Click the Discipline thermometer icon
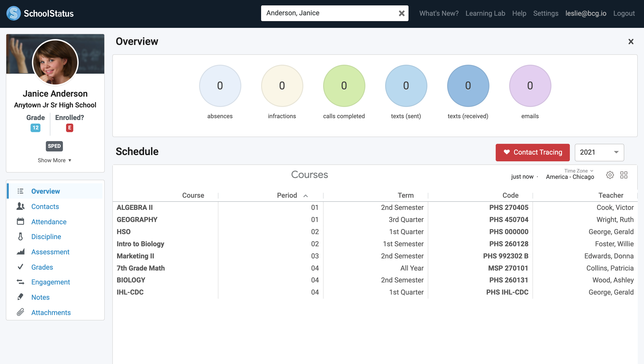Screen dimensions: 644x364 20,237
